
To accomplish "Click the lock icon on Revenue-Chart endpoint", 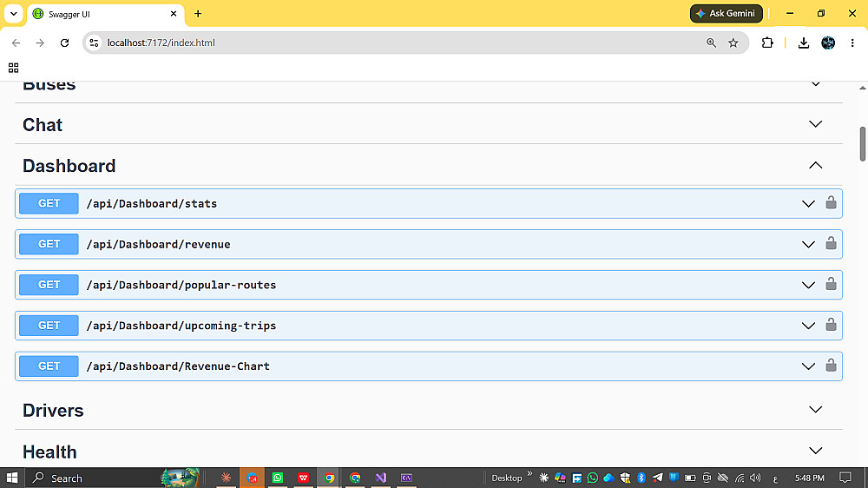I will (831, 366).
